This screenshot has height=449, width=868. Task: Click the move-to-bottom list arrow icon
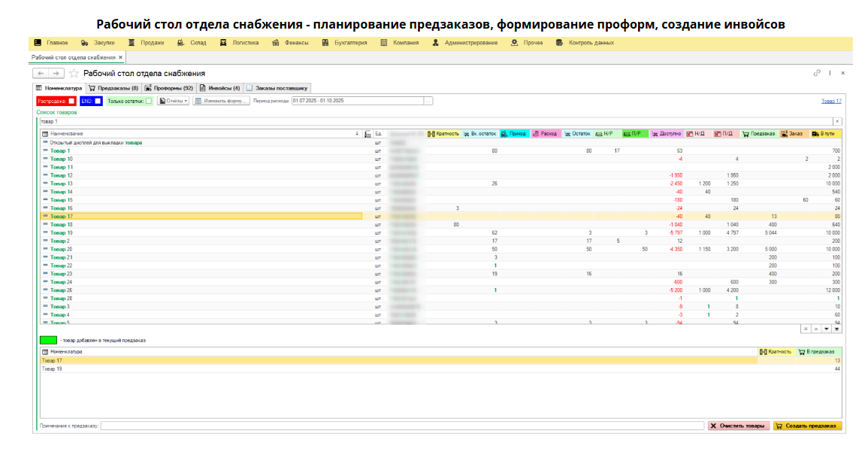point(836,329)
